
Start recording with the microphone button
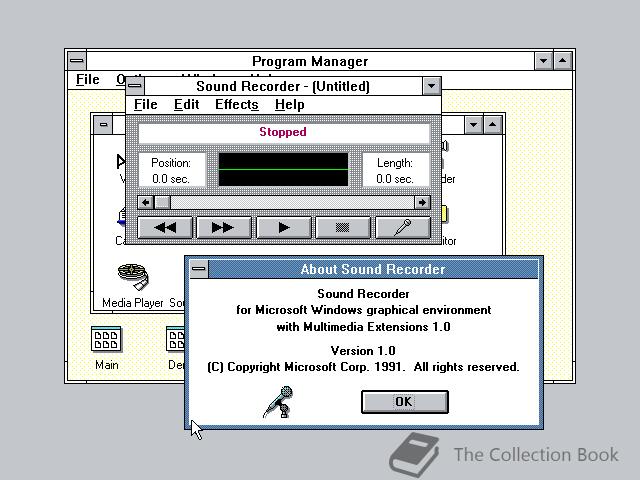[x=403, y=227]
